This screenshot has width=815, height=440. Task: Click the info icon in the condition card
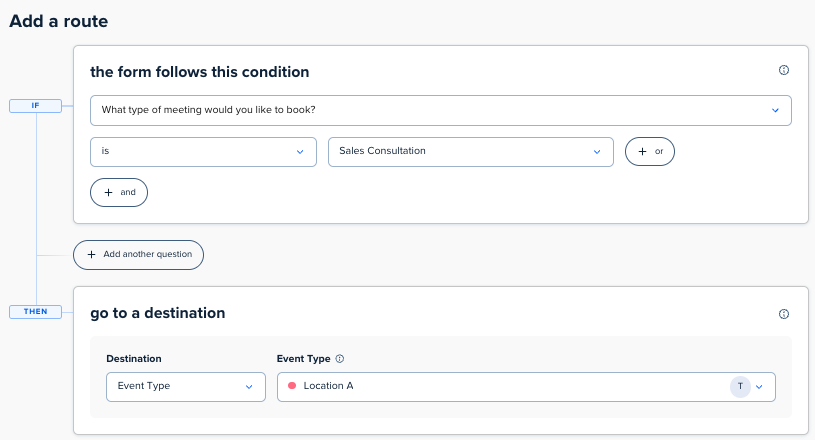click(784, 70)
